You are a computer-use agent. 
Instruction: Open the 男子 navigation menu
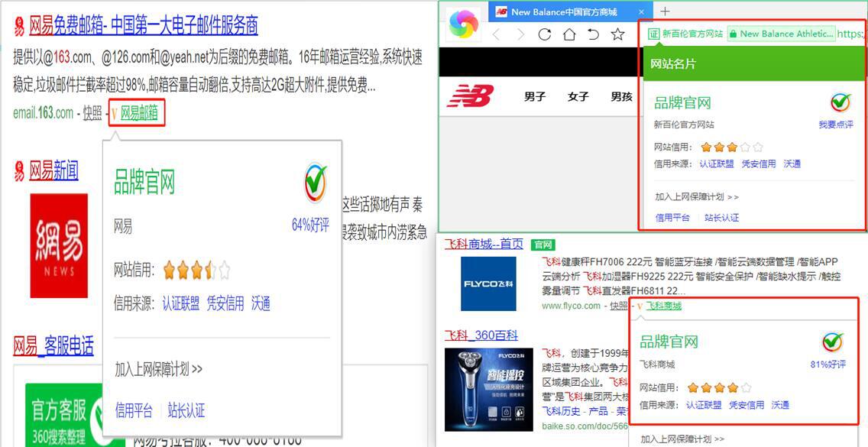(x=535, y=96)
